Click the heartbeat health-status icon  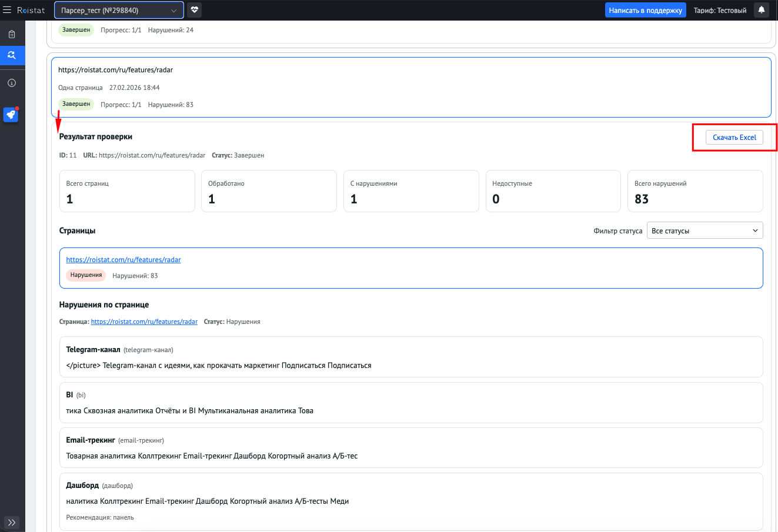(x=195, y=10)
